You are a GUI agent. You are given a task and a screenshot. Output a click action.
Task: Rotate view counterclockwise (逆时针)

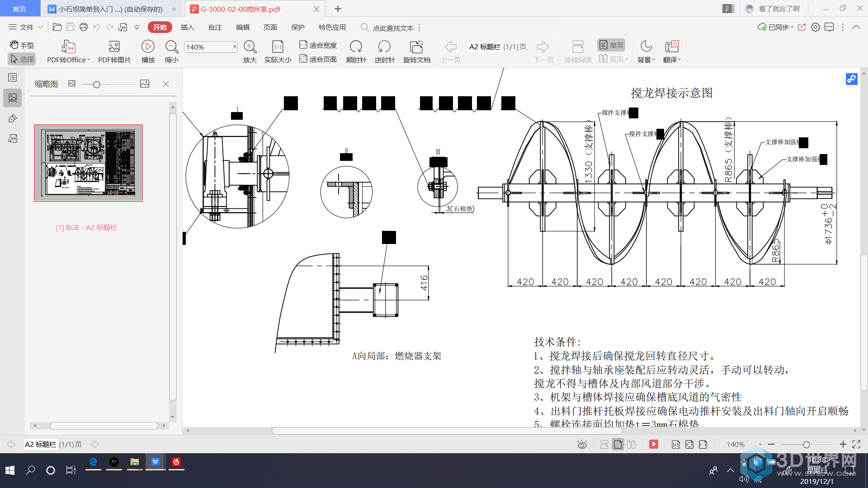pos(385,52)
